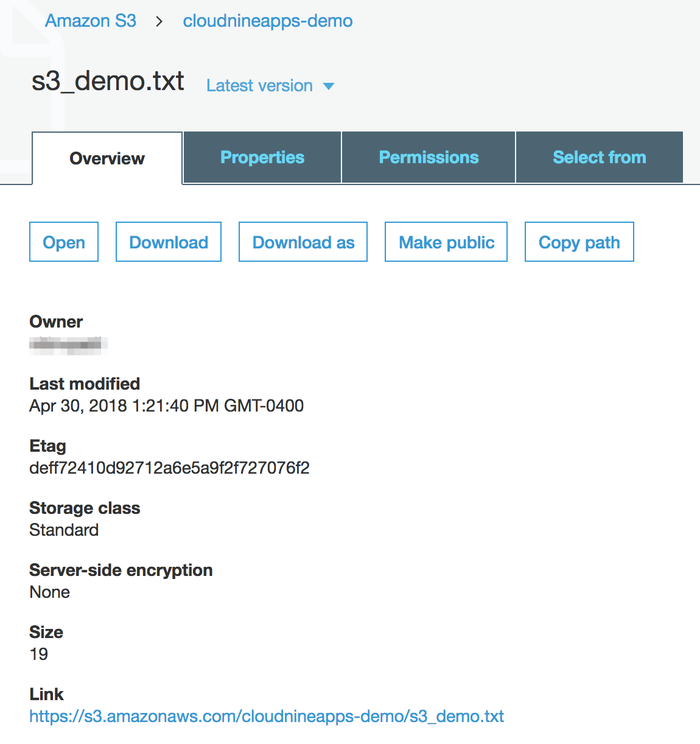Image resolution: width=700 pixels, height=744 pixels.
Task: Click the Latest version dropdown arrow
Action: pyautogui.click(x=329, y=86)
